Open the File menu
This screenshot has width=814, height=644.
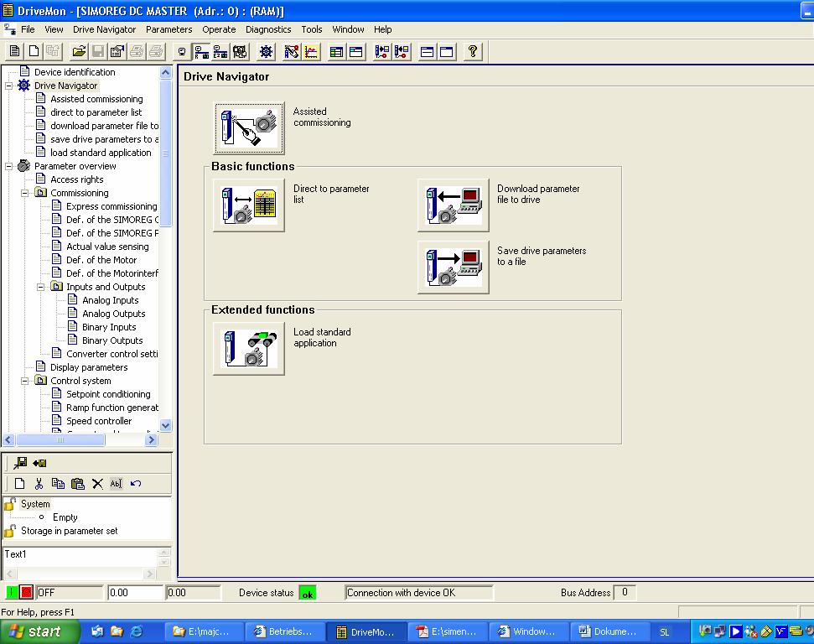point(28,29)
